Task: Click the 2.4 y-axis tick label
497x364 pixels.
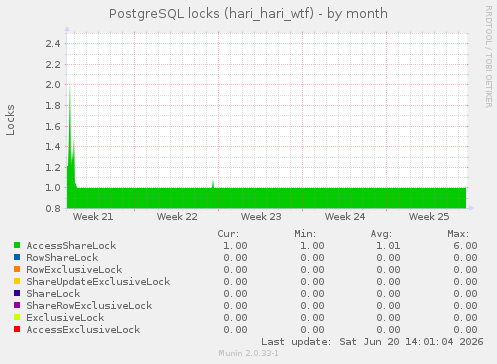Action: (x=53, y=43)
